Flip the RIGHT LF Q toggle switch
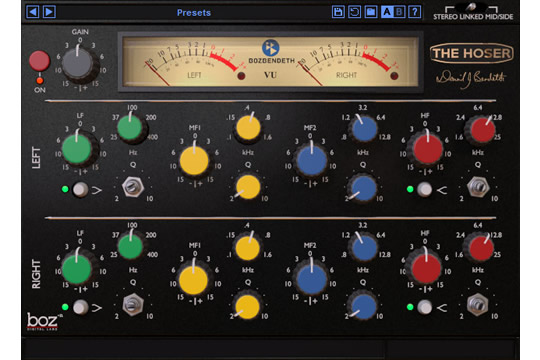This screenshot has width=540, height=360. [133, 305]
